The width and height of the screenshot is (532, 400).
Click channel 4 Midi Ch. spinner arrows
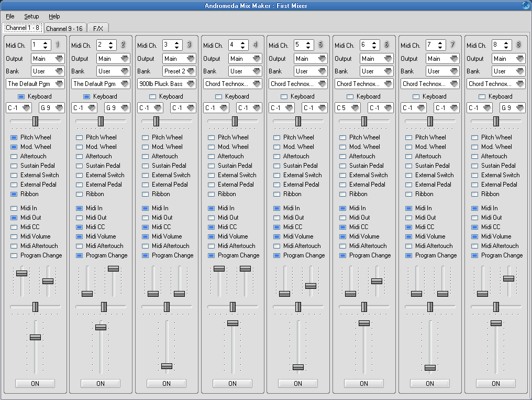click(x=242, y=45)
